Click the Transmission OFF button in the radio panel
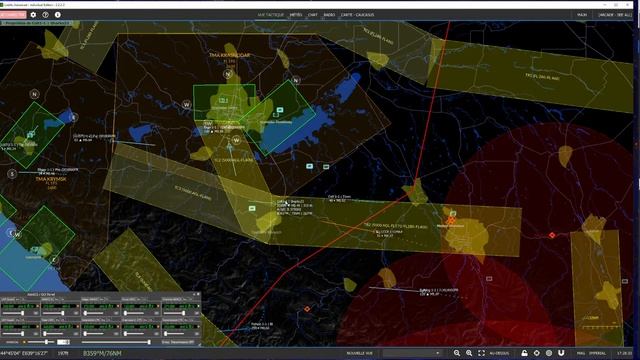Viewport: 640px width, 360px height. point(178,342)
